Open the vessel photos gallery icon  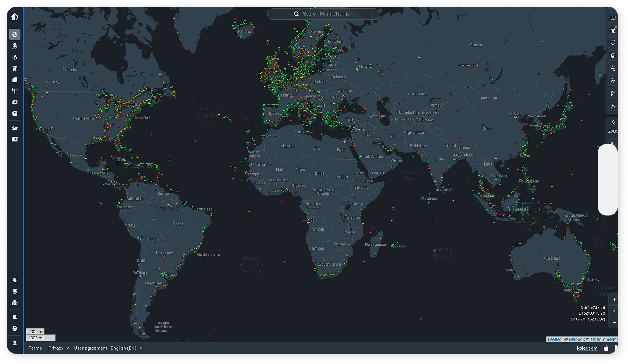pyautogui.click(x=14, y=102)
